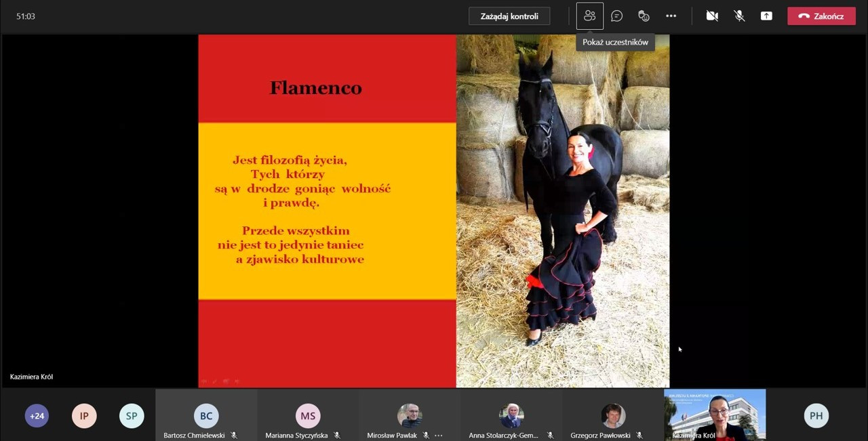Expand the +24 additional participants bubble
868x441 pixels.
tap(37, 416)
